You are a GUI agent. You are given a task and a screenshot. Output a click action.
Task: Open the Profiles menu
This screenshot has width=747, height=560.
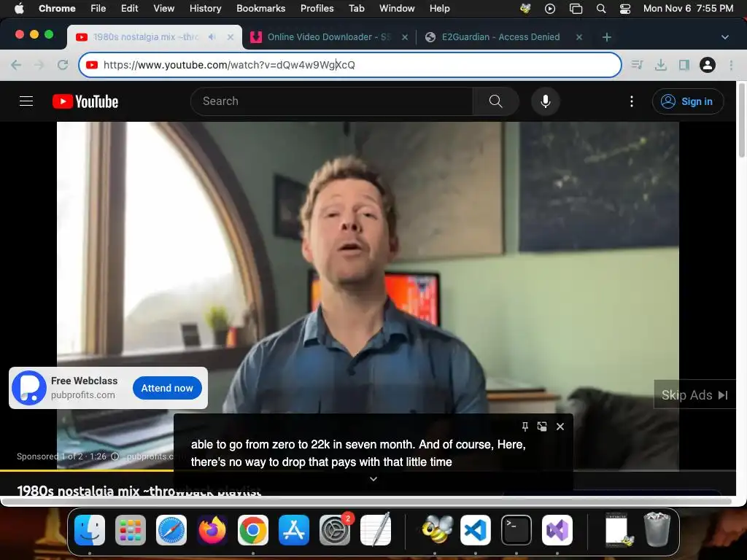[317, 8]
